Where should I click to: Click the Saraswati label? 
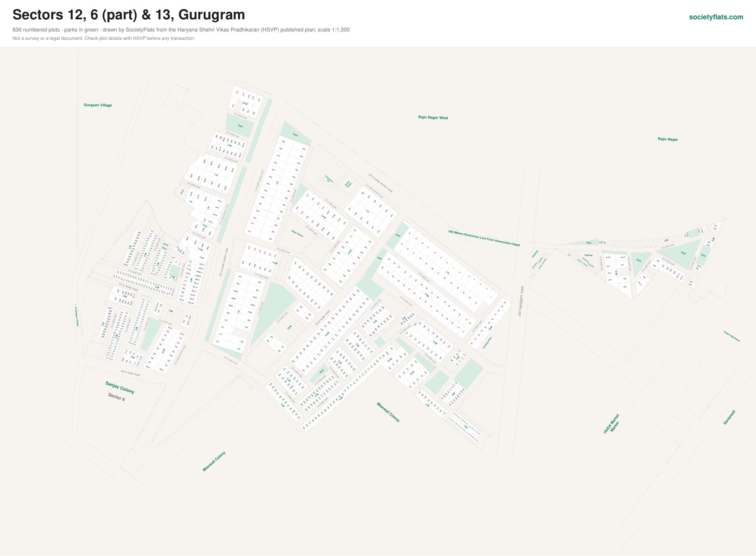[x=729, y=417]
